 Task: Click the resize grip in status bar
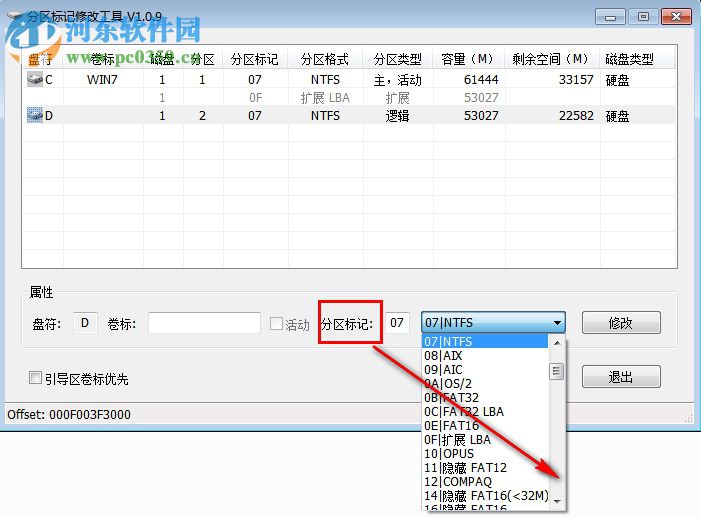pyautogui.click(x=688, y=418)
